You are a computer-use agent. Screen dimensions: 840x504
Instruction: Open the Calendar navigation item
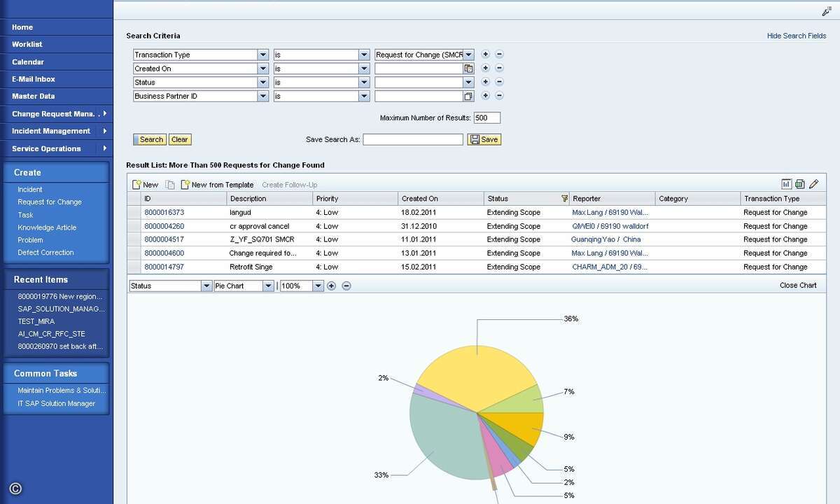point(28,62)
